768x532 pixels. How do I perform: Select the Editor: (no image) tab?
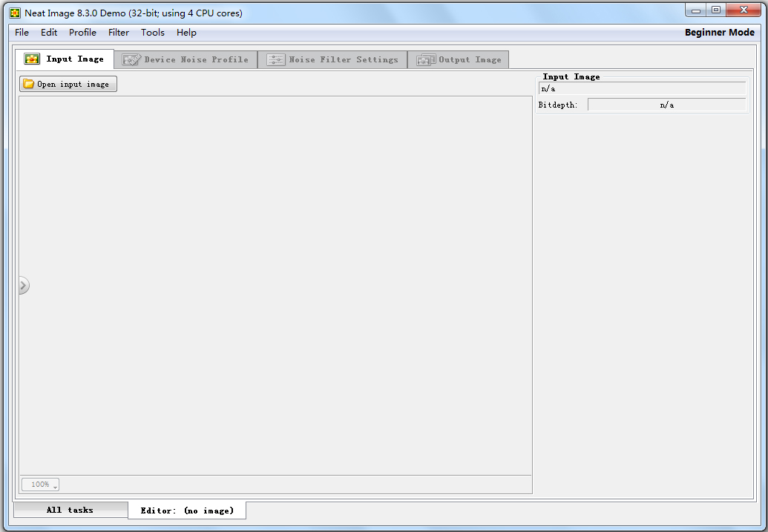[187, 510]
